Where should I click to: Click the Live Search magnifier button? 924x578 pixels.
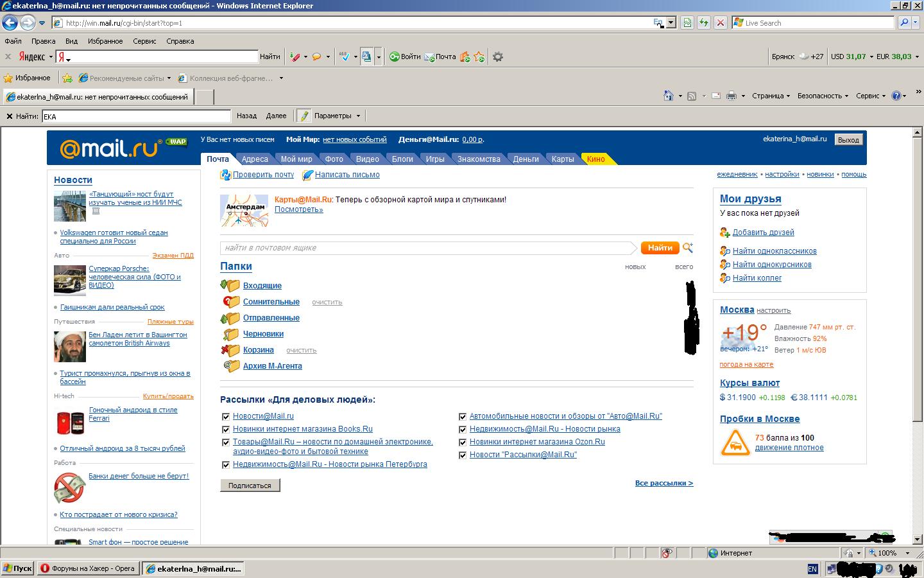click(x=905, y=22)
